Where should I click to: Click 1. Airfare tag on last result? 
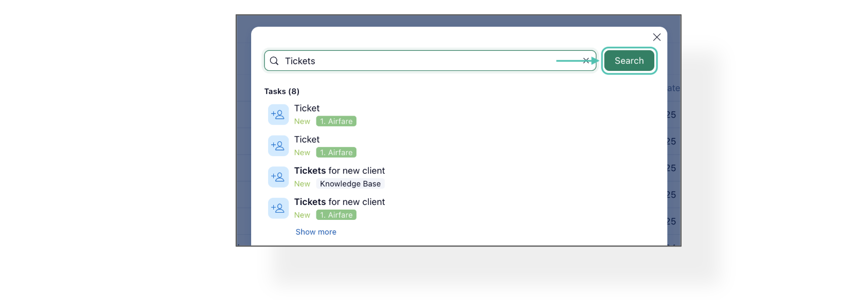click(336, 215)
